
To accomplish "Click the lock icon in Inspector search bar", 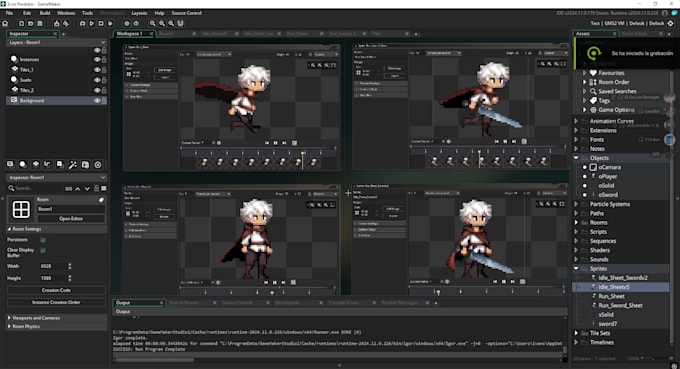I will (x=96, y=188).
